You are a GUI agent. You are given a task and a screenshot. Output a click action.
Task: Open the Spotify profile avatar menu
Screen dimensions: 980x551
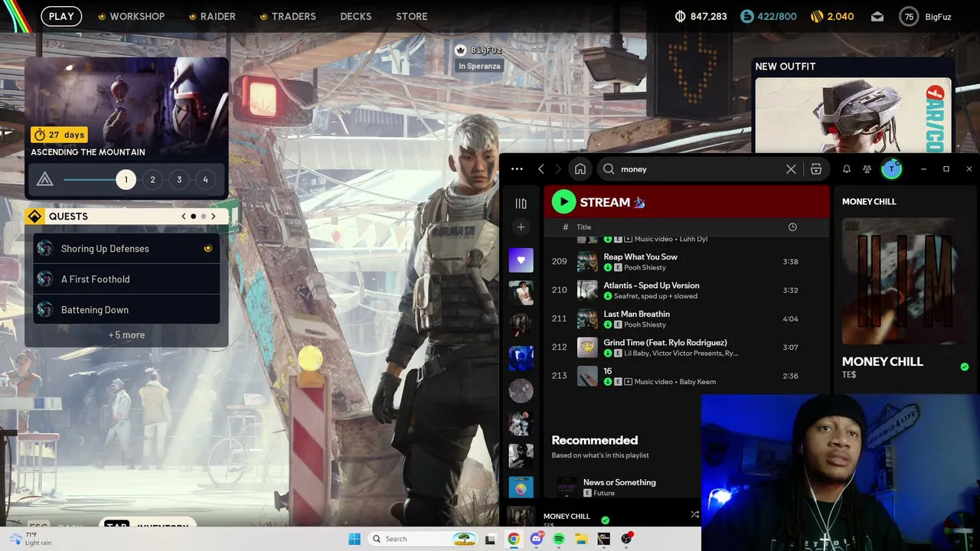pos(891,169)
